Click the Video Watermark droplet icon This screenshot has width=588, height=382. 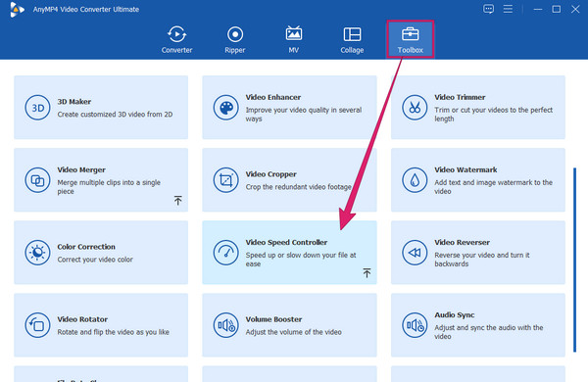[x=415, y=180]
